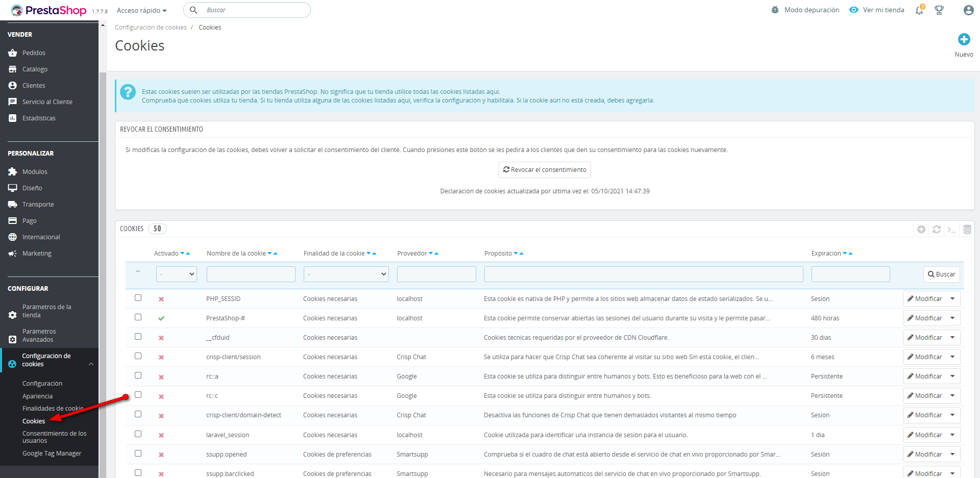This screenshot has height=478, width=980.
Task: Expand the Acceso rápido menu
Action: click(x=141, y=10)
